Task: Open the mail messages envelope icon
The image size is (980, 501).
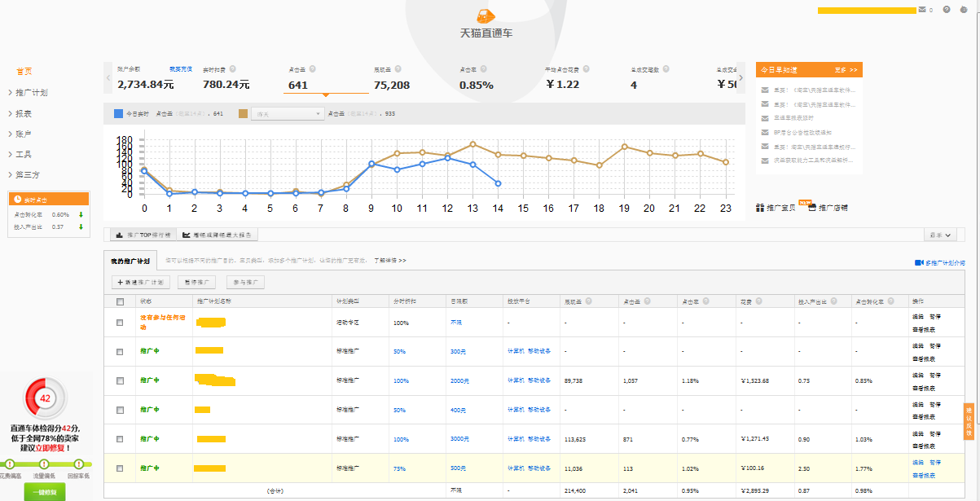Action: [922, 10]
